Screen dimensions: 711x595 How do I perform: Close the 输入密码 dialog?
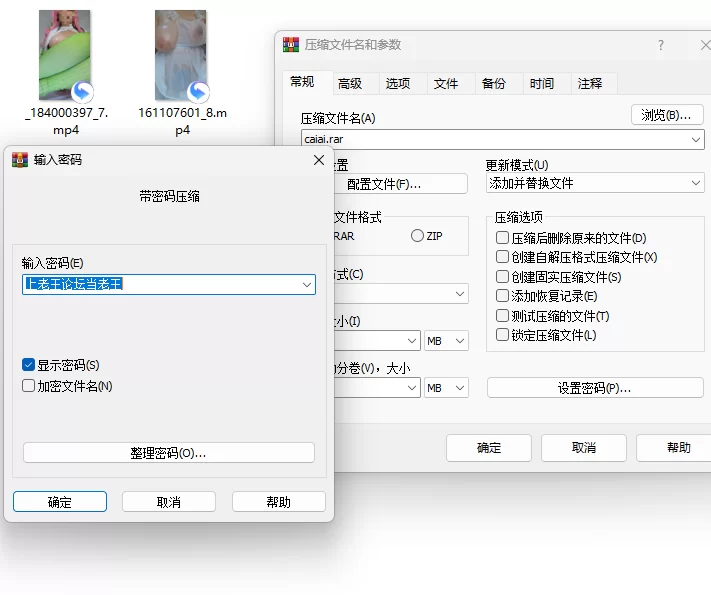pos(319,160)
